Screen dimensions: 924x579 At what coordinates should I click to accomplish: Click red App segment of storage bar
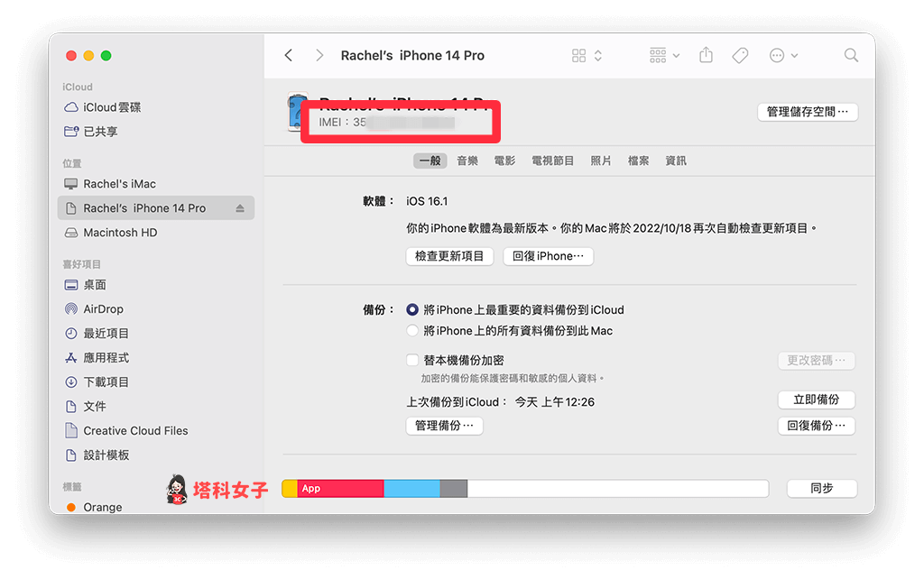[340, 488]
